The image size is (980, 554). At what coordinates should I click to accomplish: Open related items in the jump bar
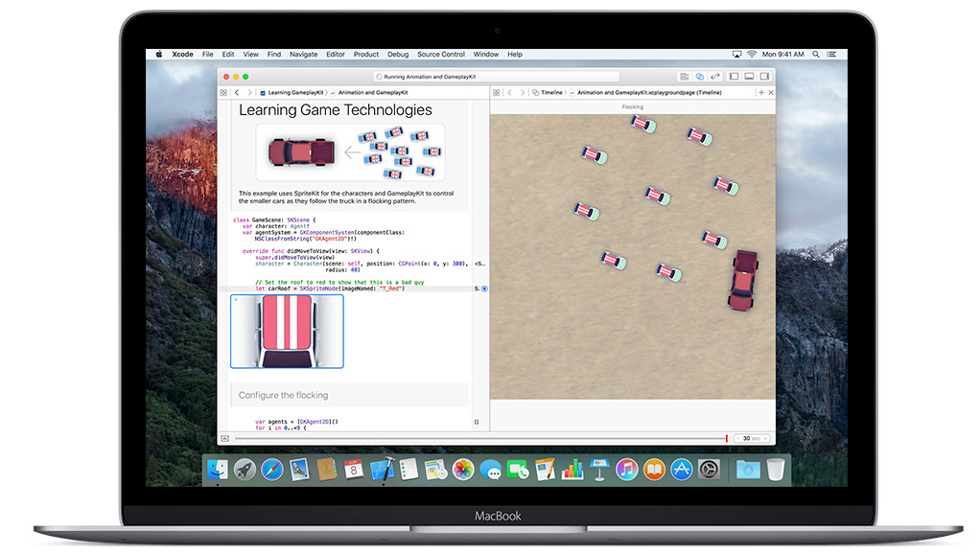[226, 92]
